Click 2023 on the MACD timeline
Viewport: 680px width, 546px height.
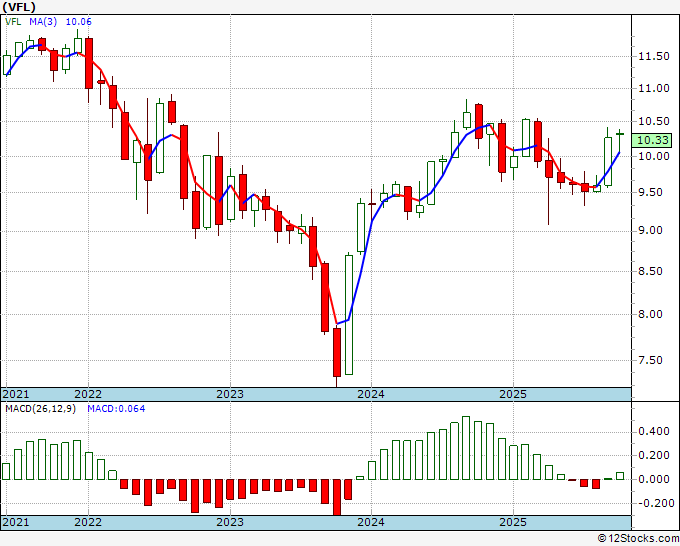coord(230,522)
